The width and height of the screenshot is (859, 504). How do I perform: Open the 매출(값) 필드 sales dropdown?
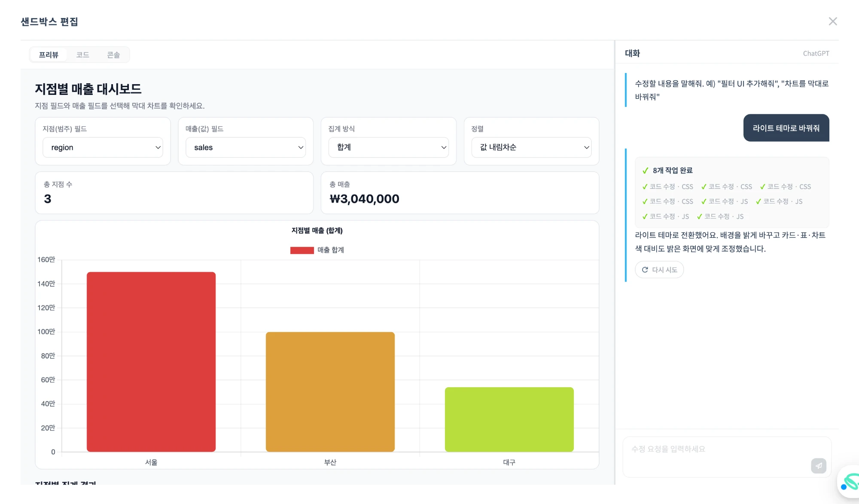pyautogui.click(x=245, y=147)
